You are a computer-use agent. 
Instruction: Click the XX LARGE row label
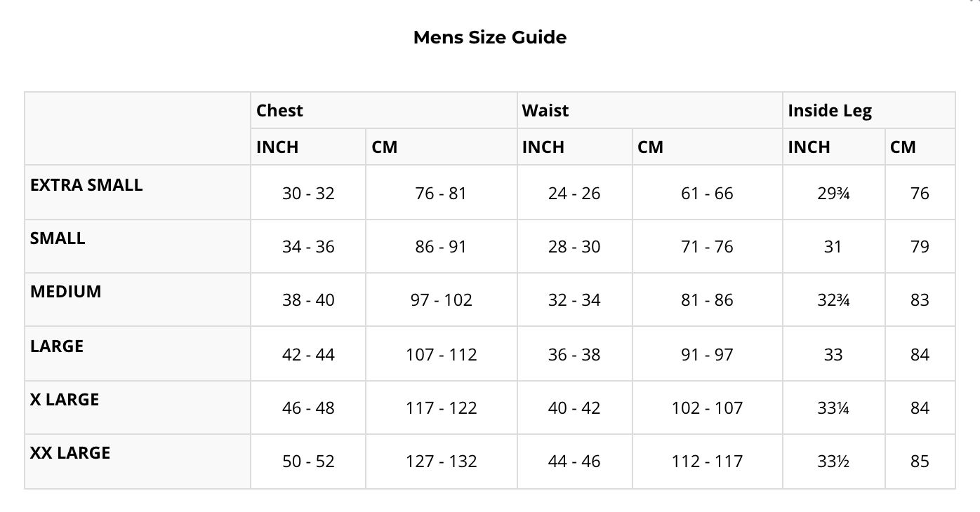coord(70,453)
